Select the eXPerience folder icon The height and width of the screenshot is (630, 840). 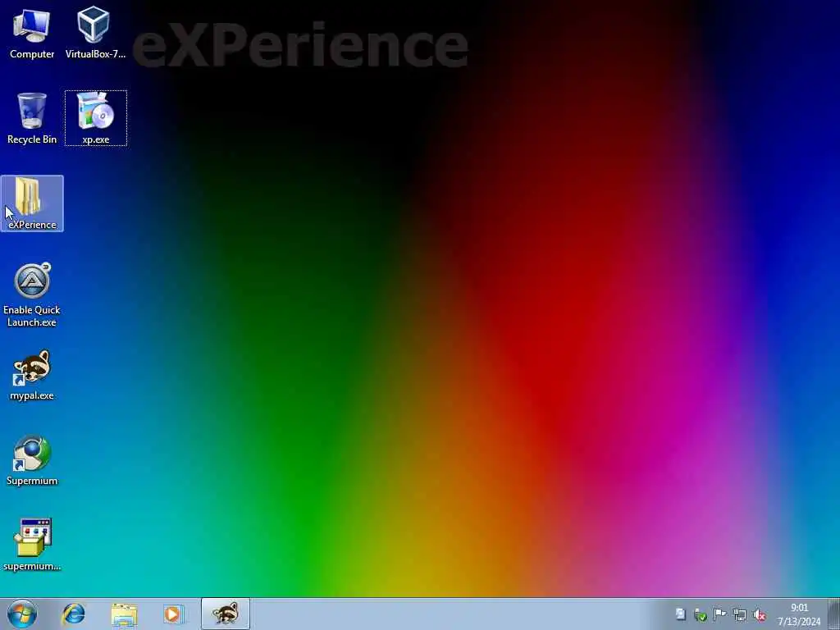(32, 203)
